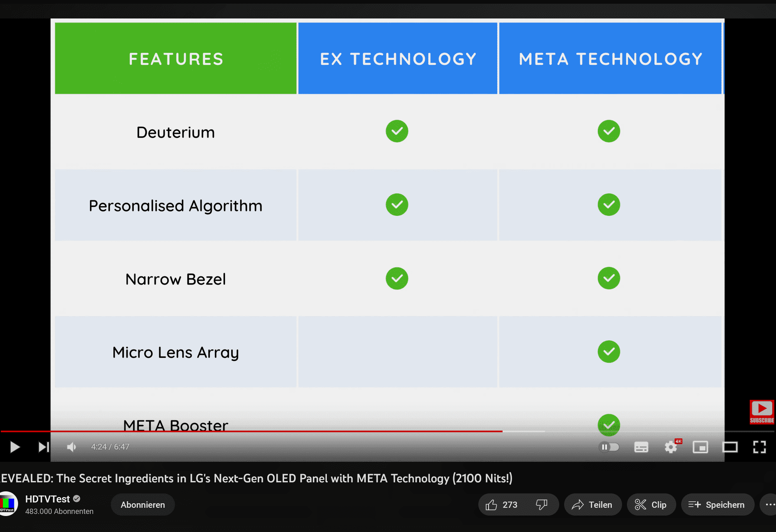This screenshot has height=532, width=776.
Task: Switch to theater mode
Action: click(730, 447)
